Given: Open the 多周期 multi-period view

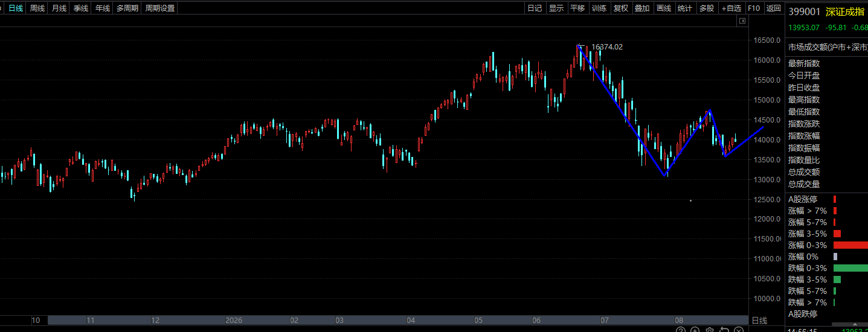Looking at the screenshot, I should pos(127,8).
